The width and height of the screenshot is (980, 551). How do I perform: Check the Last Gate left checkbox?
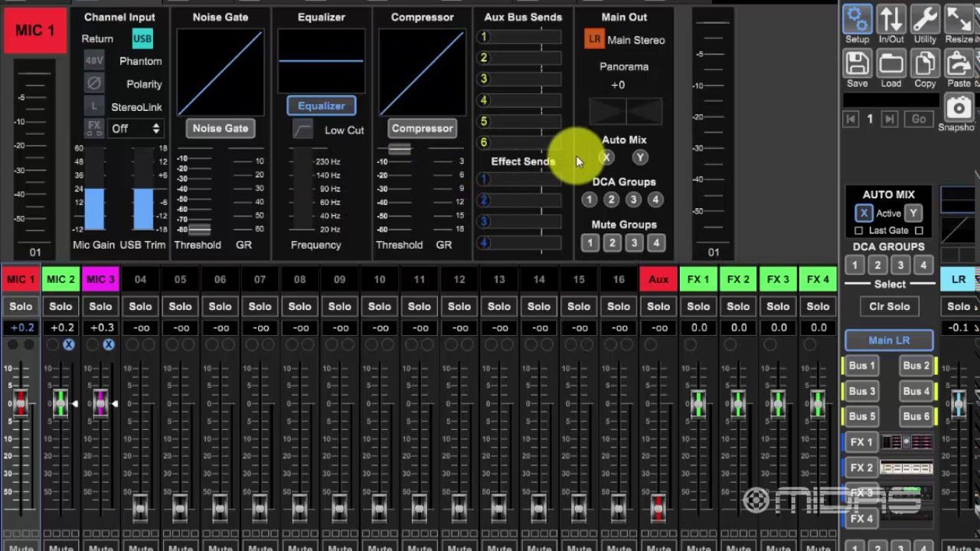(858, 230)
